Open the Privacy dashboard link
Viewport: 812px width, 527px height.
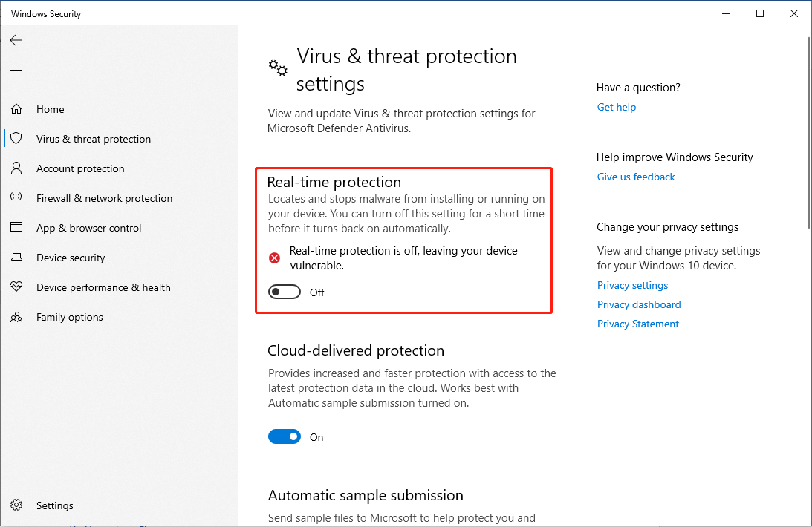[639, 304]
